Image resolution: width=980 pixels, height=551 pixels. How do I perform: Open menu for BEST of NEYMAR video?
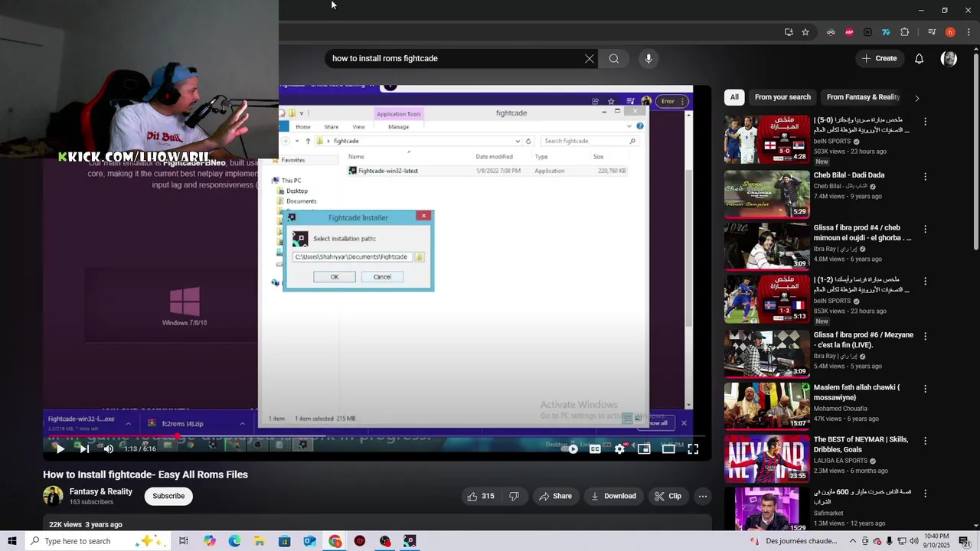(925, 441)
